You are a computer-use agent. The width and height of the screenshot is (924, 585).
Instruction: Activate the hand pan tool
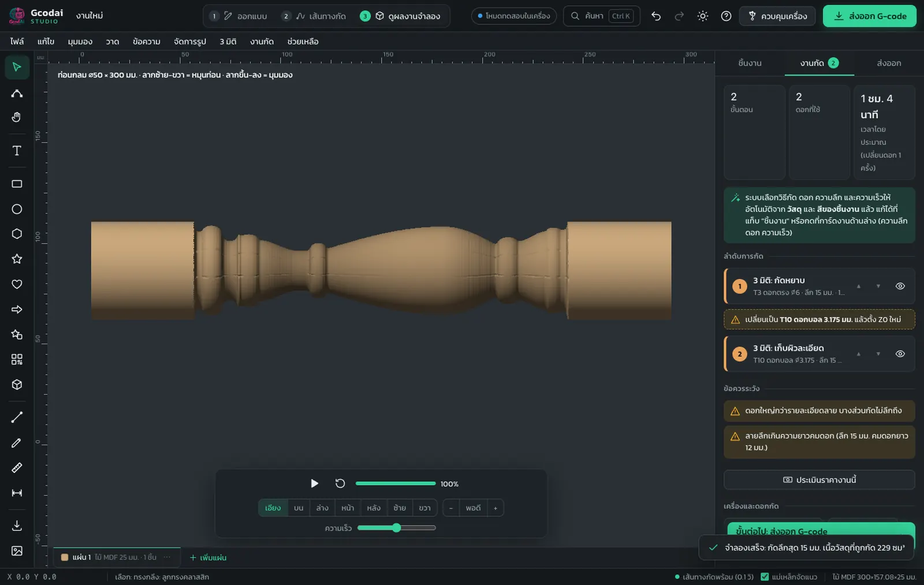click(17, 118)
